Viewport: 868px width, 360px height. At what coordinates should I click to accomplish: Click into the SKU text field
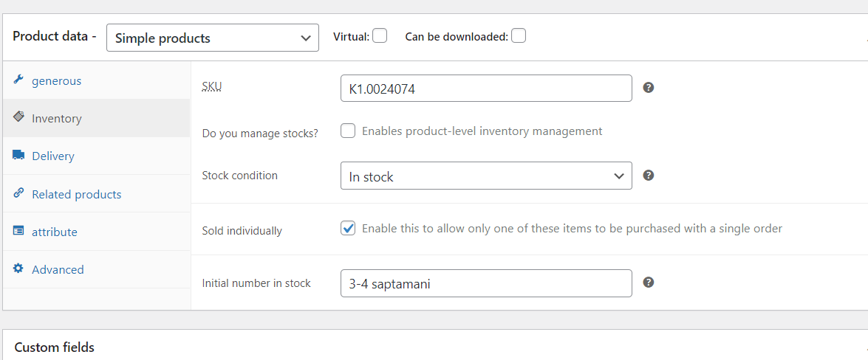pyautogui.click(x=486, y=89)
